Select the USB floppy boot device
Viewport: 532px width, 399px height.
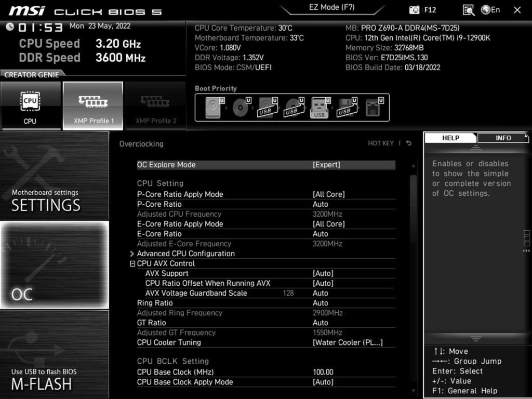point(347,108)
